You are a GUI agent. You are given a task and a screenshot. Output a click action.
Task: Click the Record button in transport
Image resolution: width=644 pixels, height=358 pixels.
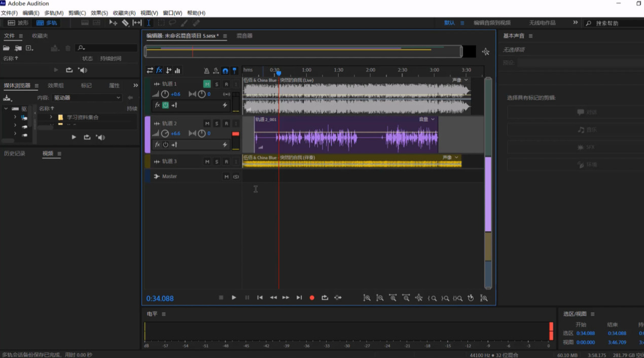pos(312,298)
